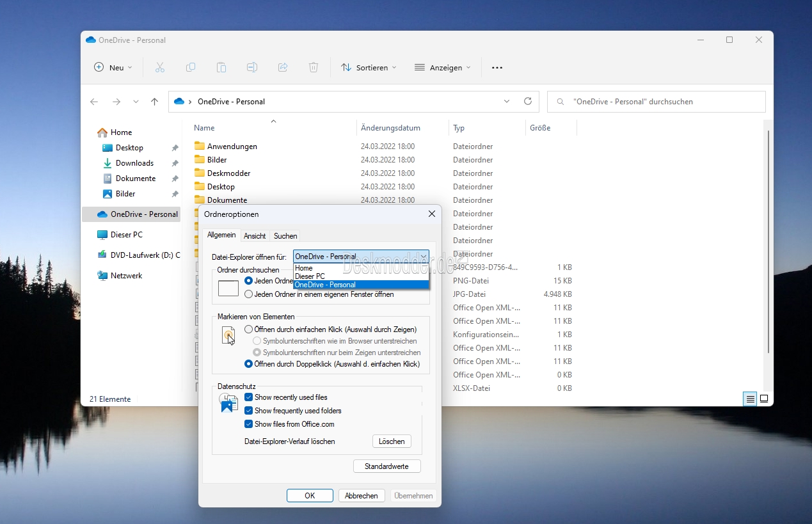Click the Deskmodder folder icon

pos(199,173)
